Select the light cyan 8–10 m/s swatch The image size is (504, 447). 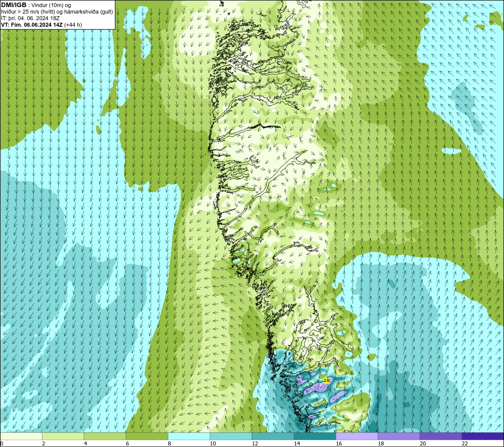(189, 436)
